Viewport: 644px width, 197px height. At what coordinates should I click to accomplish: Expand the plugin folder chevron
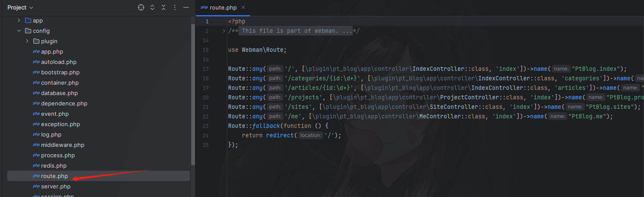[27, 41]
